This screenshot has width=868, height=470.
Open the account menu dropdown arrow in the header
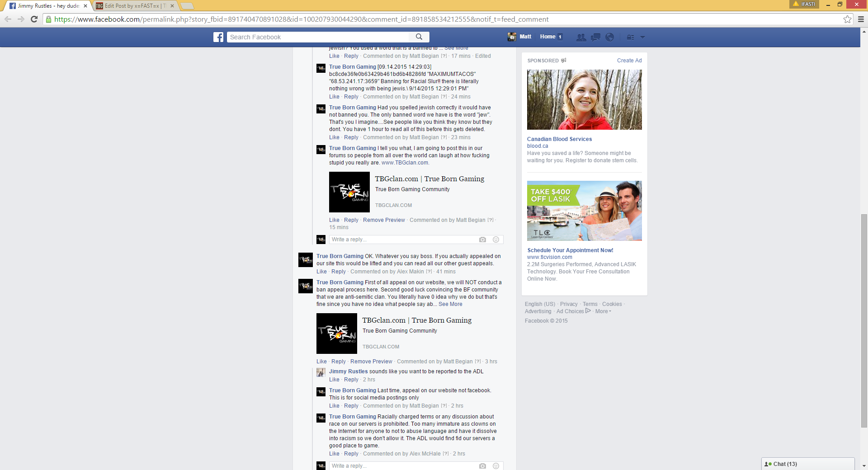[642, 37]
